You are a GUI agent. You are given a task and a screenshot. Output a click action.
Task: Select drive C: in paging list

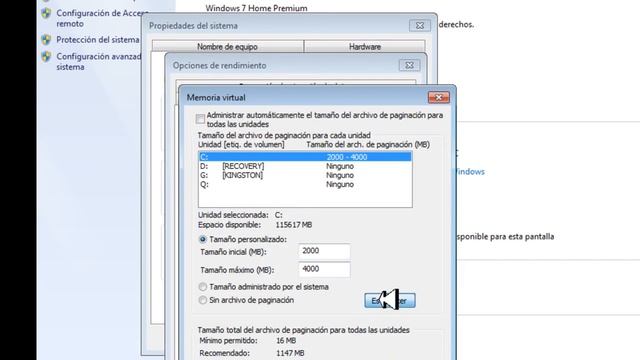305,157
